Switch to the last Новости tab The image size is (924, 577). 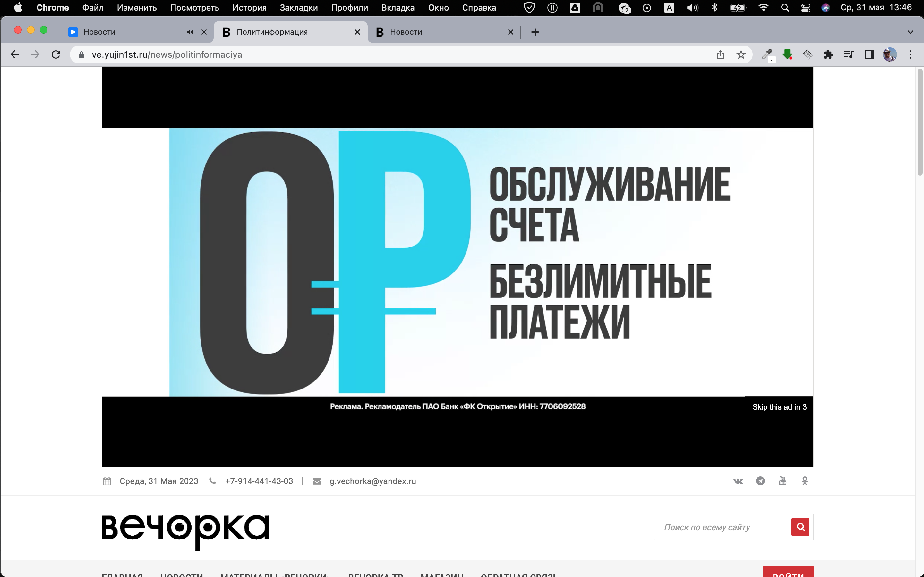[x=439, y=32]
